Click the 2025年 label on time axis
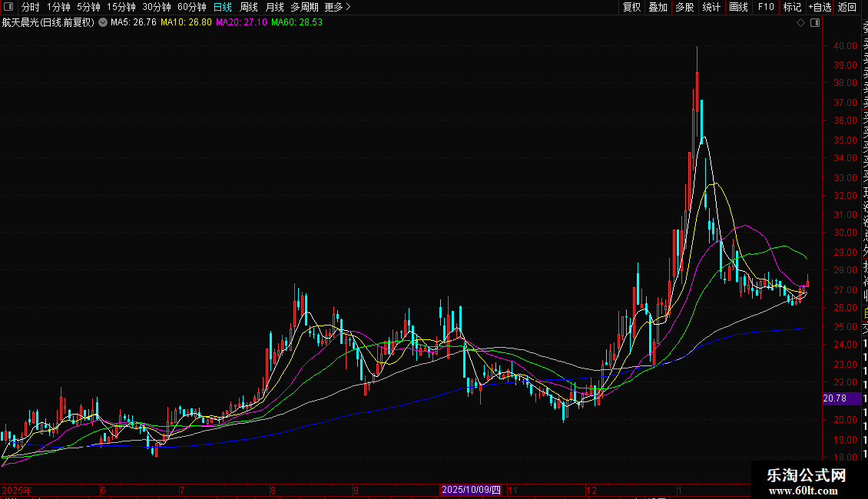Screen dimensions: 868x499 point(17,490)
